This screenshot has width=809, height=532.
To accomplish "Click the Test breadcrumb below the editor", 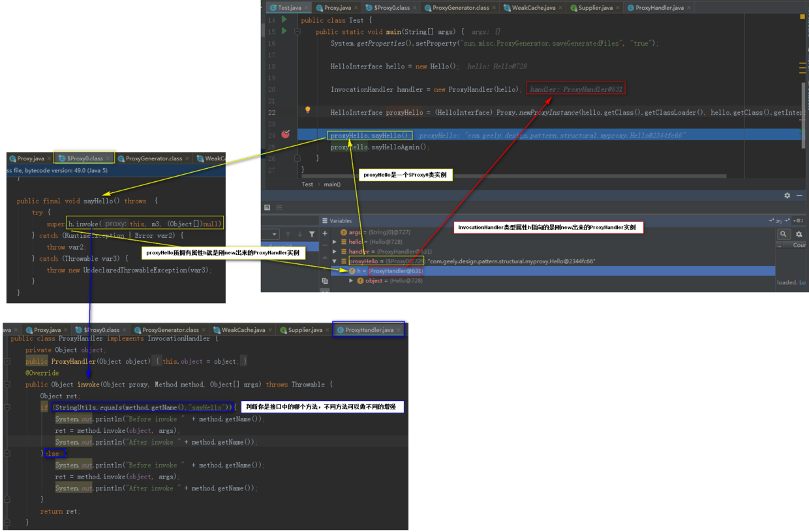I will pos(307,185).
